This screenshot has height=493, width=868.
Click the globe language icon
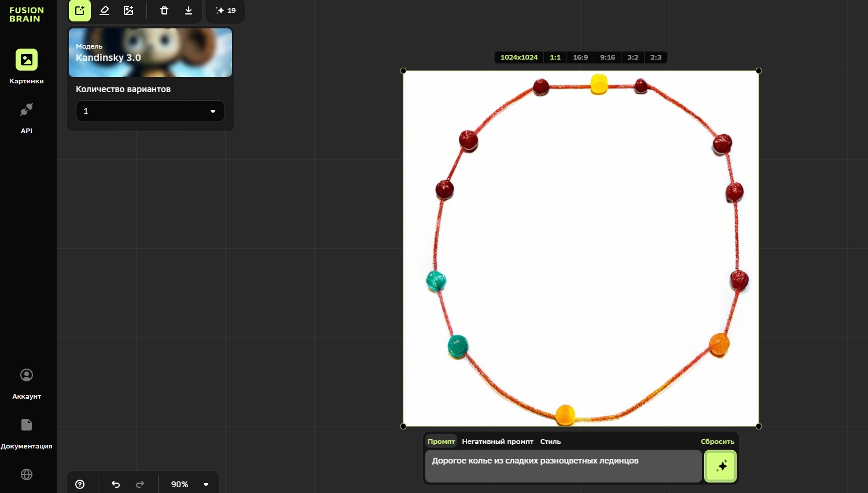[x=27, y=474]
